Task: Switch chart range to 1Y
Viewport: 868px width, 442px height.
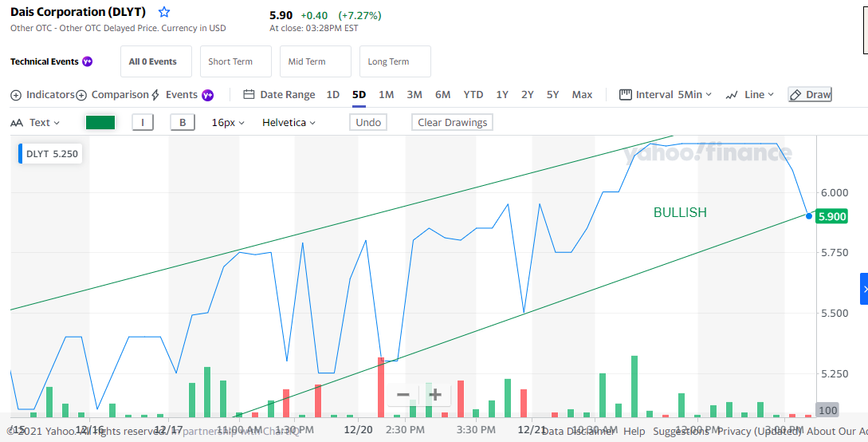Action: [x=502, y=95]
